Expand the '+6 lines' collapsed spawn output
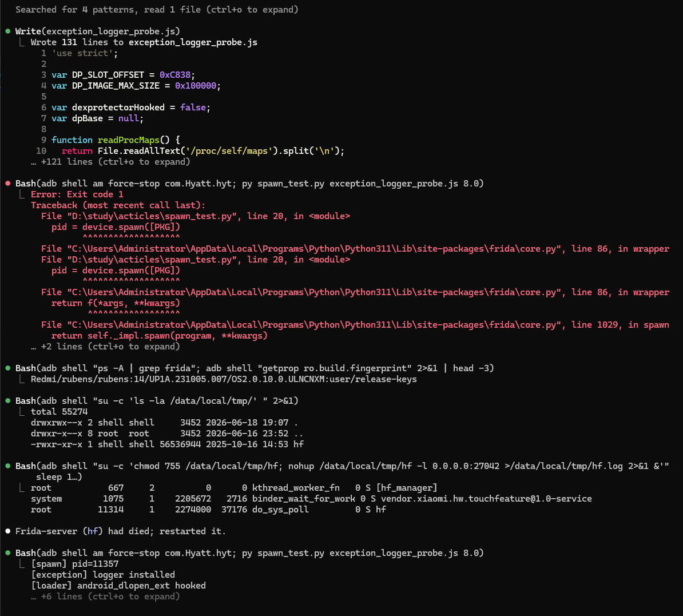Screen dimensions: 683x616 coord(105,597)
